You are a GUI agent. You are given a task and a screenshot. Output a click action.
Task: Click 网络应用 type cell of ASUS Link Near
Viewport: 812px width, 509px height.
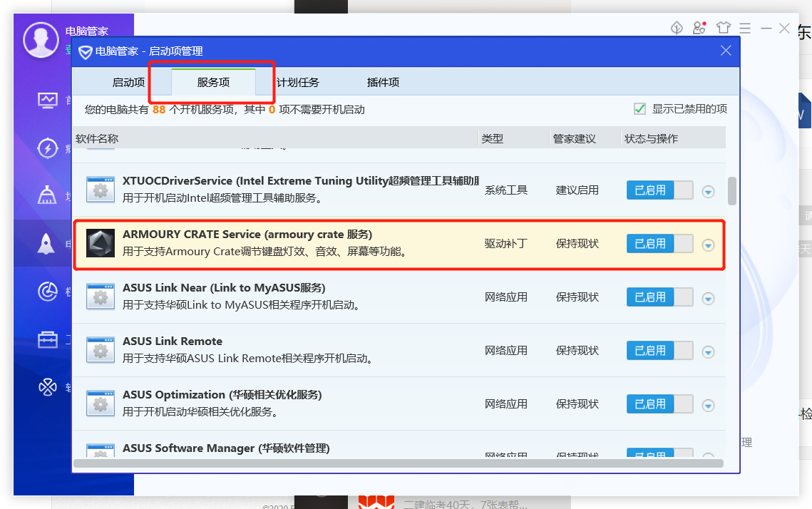point(506,297)
